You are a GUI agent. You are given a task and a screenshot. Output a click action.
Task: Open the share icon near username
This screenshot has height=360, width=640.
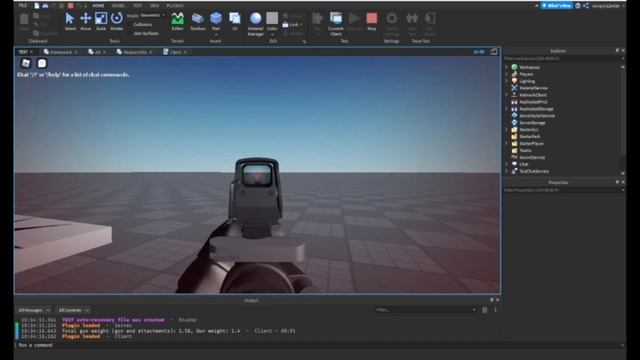(586, 6)
